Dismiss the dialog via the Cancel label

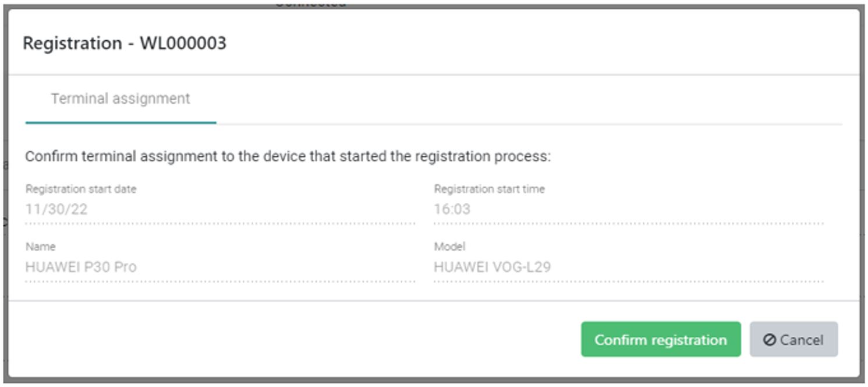[x=802, y=340]
